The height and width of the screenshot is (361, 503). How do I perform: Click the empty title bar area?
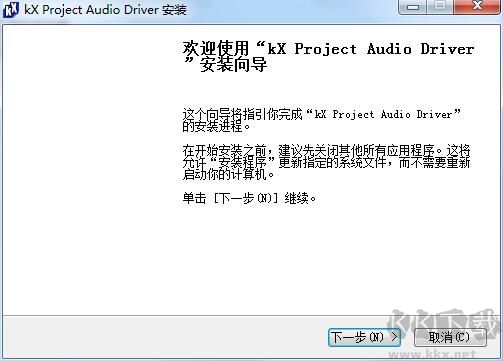tap(292, 10)
